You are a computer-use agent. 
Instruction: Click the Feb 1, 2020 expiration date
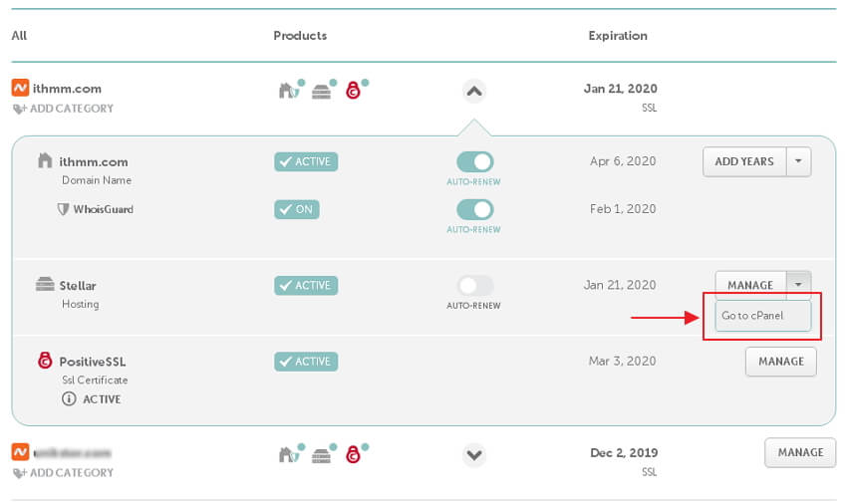coord(623,209)
